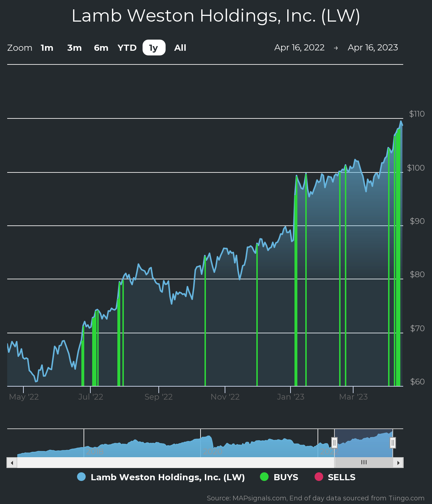Select the 6m zoom range
The width and height of the screenshot is (432, 504).
(x=101, y=48)
